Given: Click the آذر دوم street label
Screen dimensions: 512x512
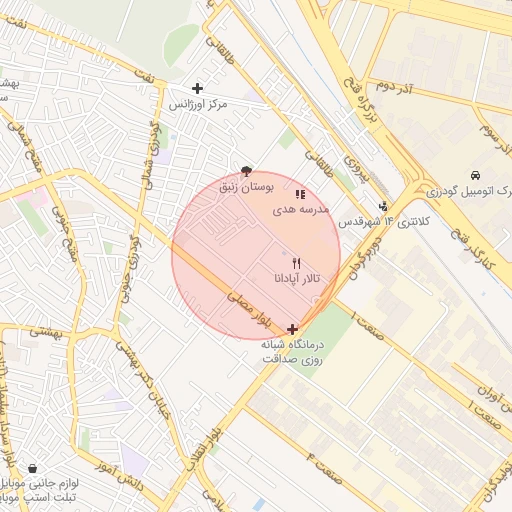Looking at the screenshot, I should click(x=395, y=87).
